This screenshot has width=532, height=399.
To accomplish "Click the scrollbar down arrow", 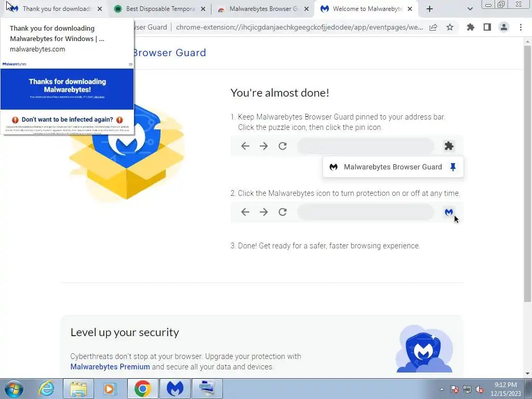I will [527, 374].
